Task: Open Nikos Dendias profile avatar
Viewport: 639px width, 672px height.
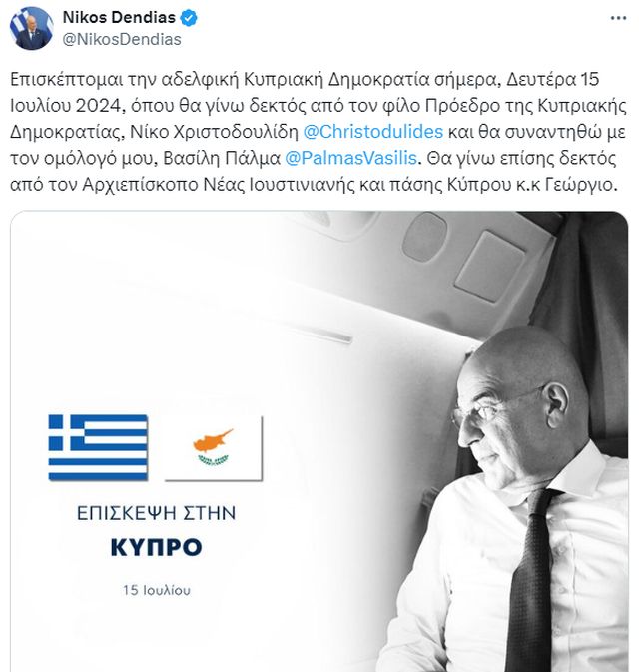Action: click(x=31, y=28)
